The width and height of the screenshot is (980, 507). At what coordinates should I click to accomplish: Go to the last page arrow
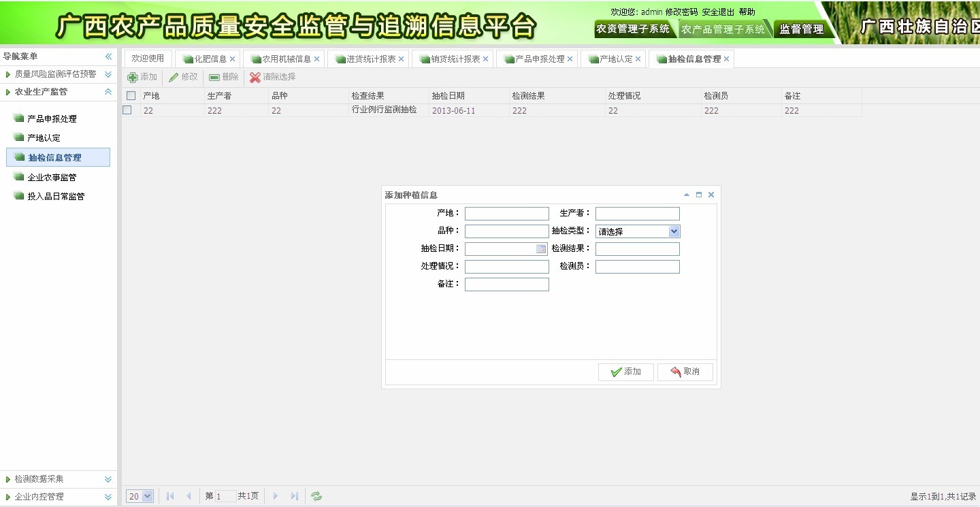click(x=295, y=496)
